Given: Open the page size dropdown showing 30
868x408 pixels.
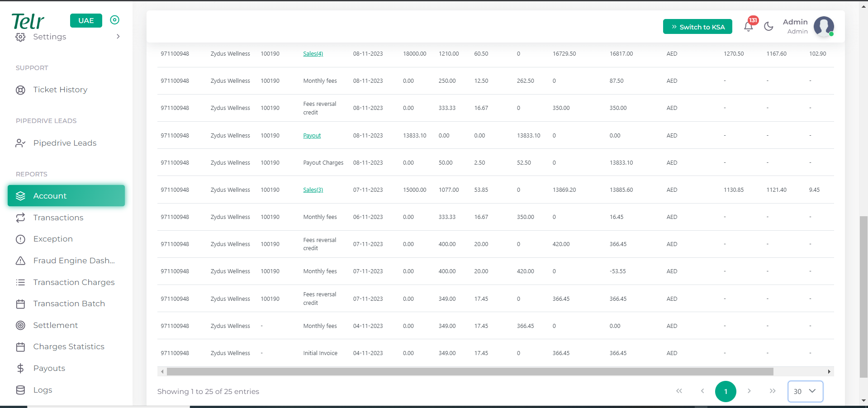Looking at the screenshot, I should click(805, 391).
